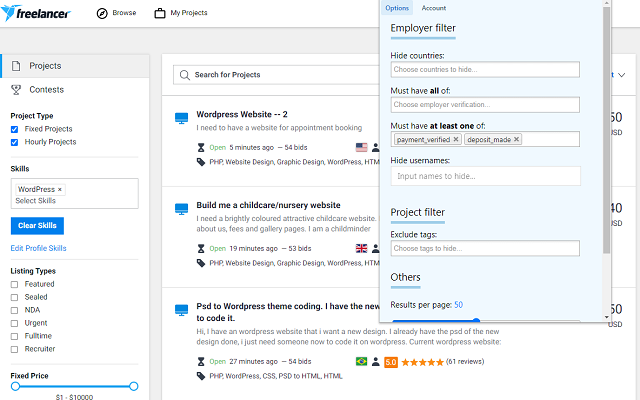This screenshot has width=640, height=400.
Task: Uncheck the Hourly Projects checkbox
Action: click(x=14, y=142)
